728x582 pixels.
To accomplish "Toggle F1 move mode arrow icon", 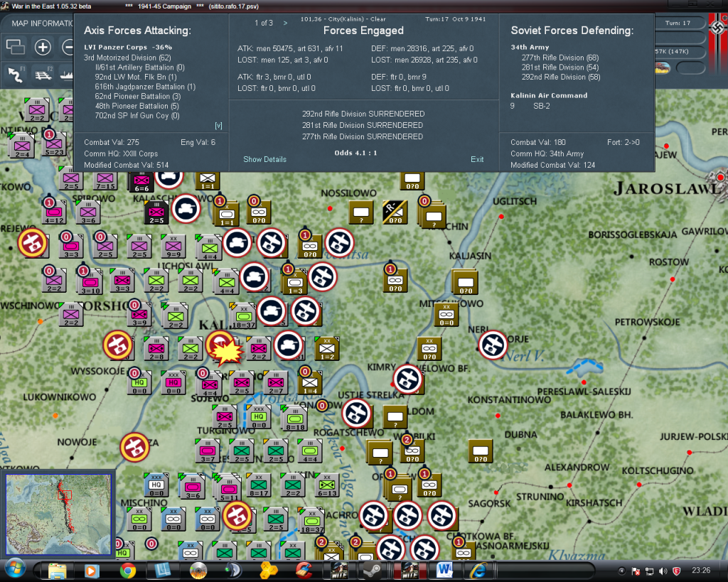I will click(16, 75).
